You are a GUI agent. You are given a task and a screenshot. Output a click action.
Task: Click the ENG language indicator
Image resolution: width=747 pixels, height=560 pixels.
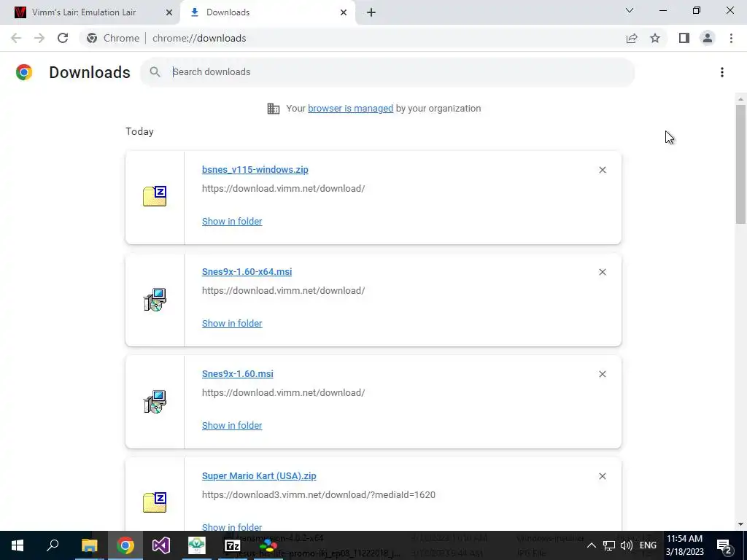[648, 545]
